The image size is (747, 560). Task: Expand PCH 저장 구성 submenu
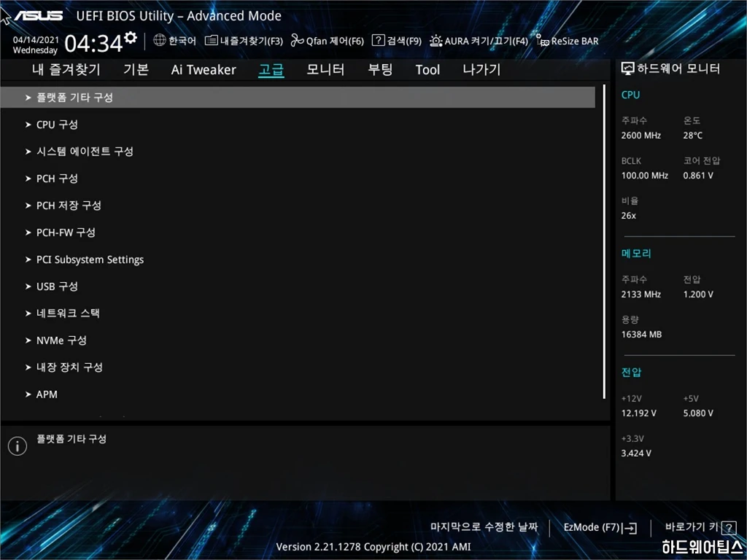298,205
